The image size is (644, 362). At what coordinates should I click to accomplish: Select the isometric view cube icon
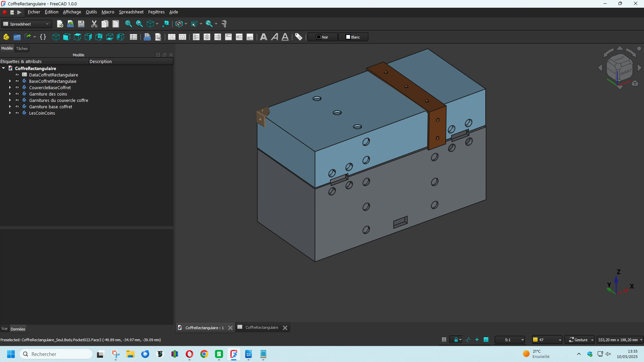[56, 37]
